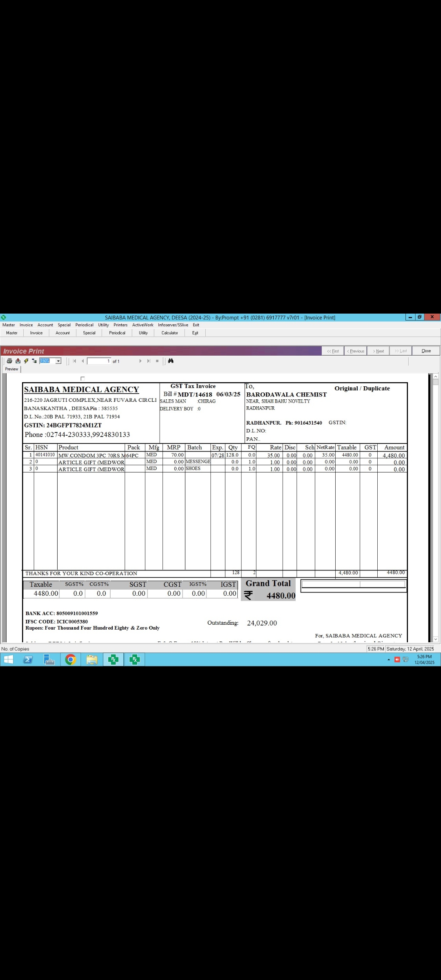This screenshot has height=980, width=441.
Task: Click the printer icon in report toolbar
Action: [9, 361]
